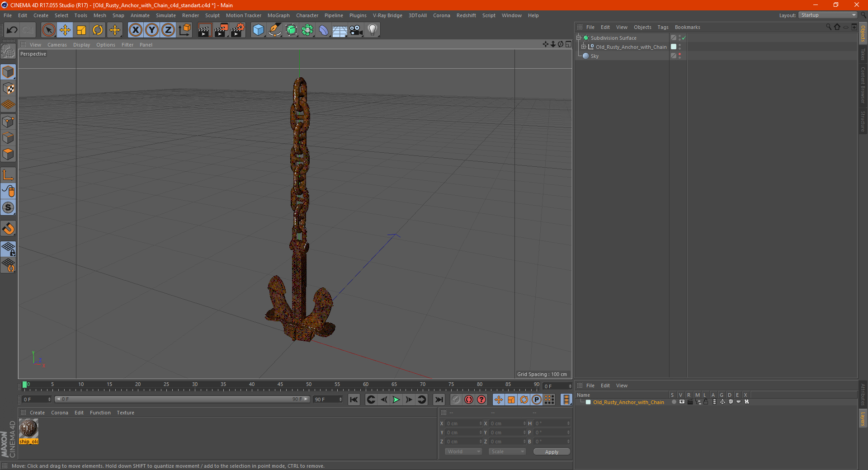
Task: Go to start of animation
Action: pos(354,399)
